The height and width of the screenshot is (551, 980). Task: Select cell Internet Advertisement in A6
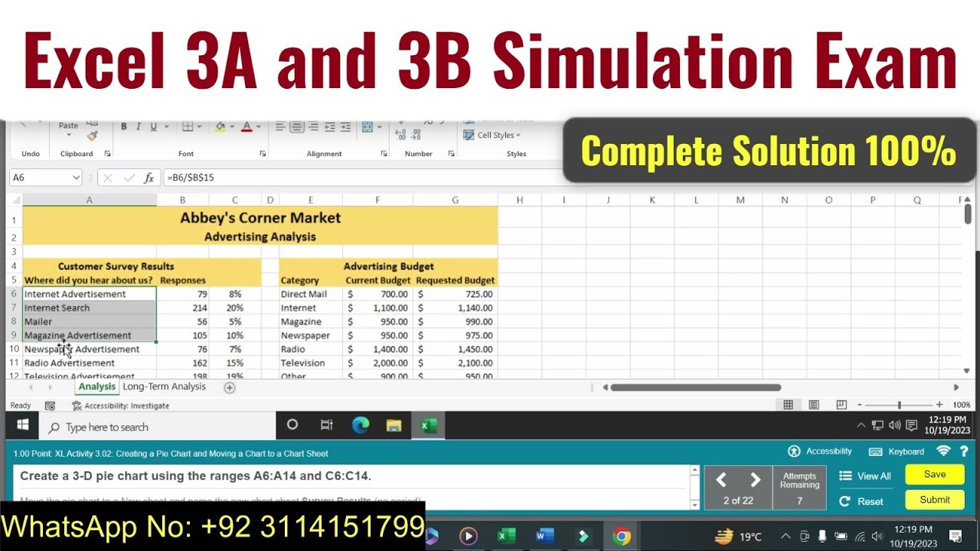click(90, 294)
